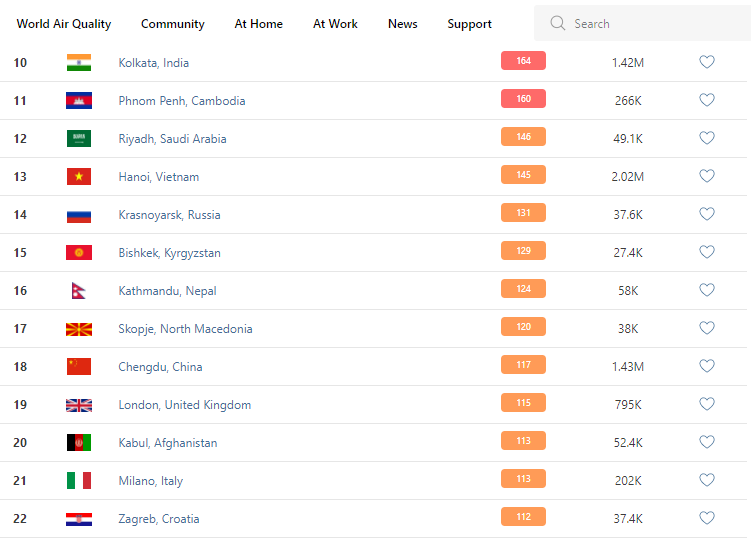The image size is (751, 539).
Task: Open the Phnom Penh, Cambodia link
Action: point(182,101)
